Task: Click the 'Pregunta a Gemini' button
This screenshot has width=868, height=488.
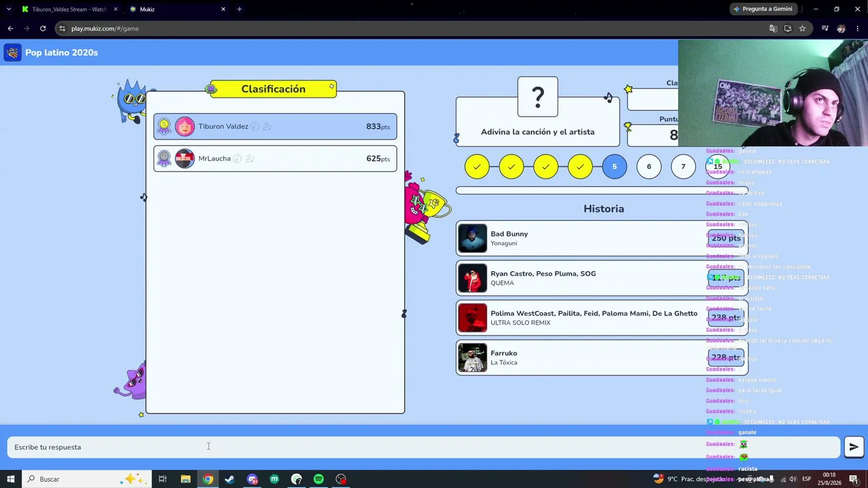Action: pos(763,9)
